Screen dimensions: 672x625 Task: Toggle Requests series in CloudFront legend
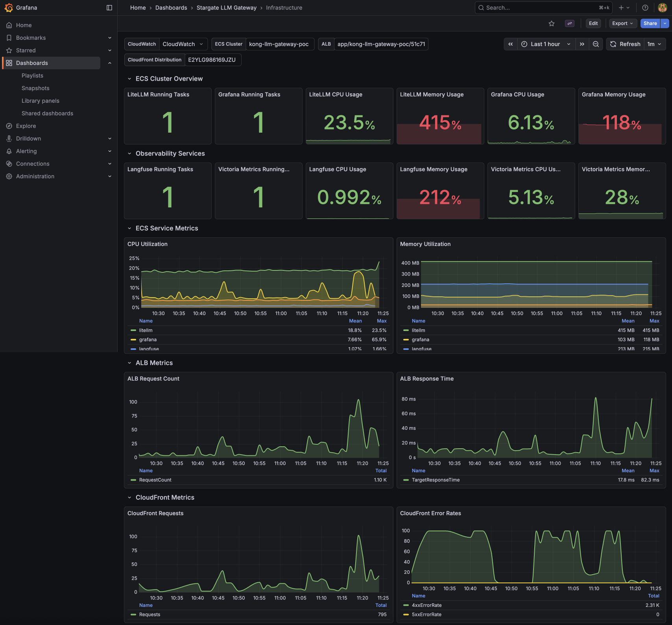150,614
